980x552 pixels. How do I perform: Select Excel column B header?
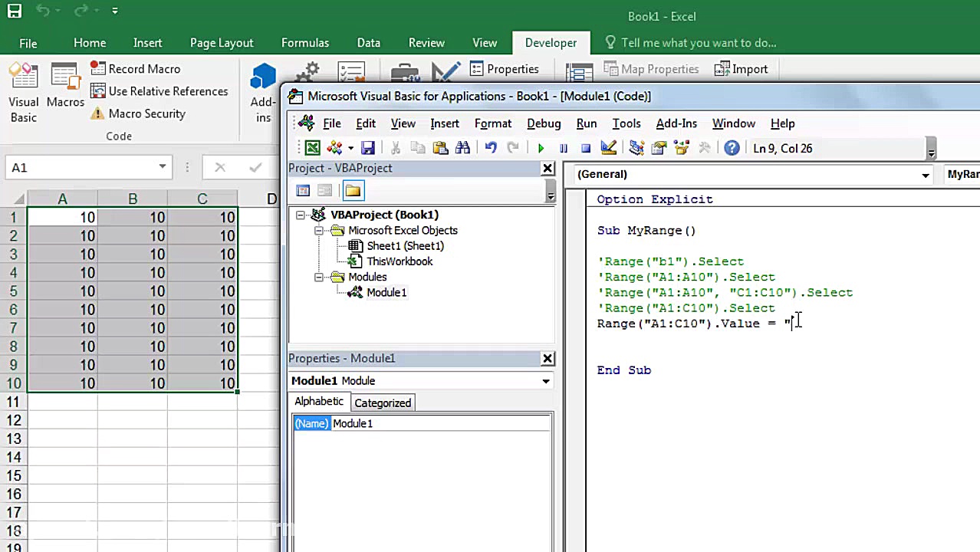pos(133,199)
